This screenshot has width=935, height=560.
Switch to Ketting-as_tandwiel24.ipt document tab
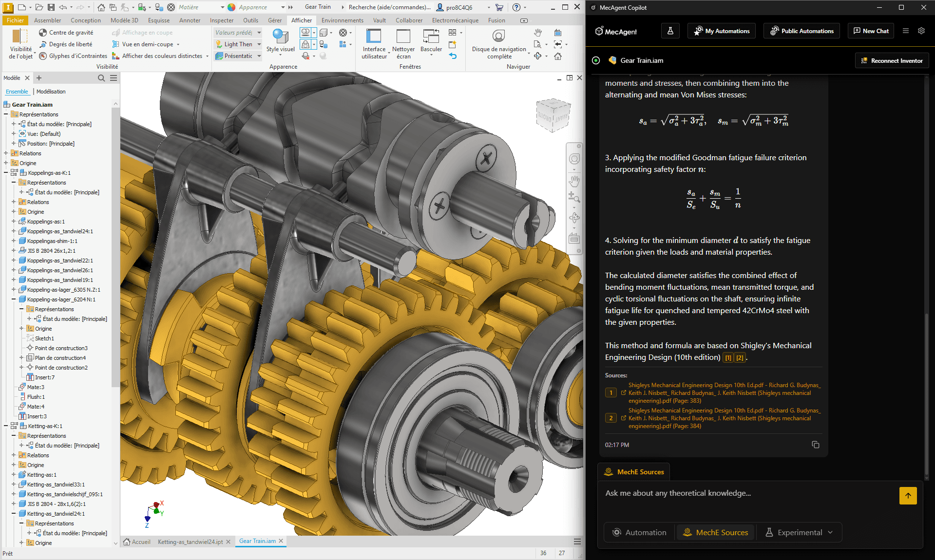pos(190,541)
